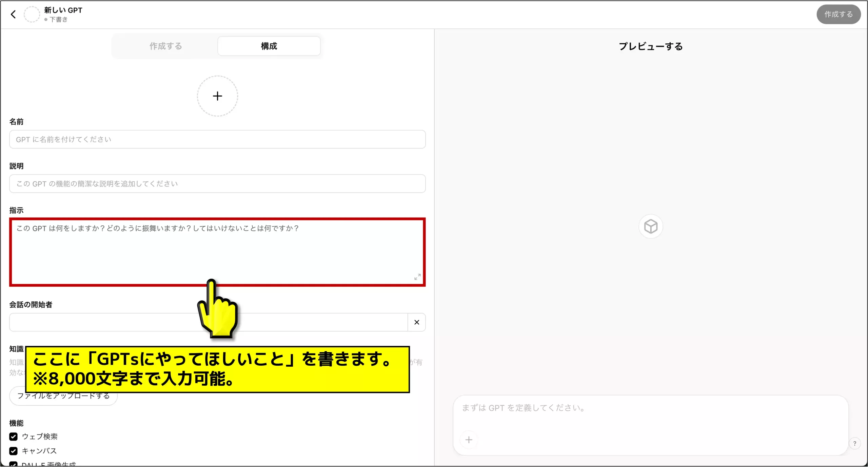Image resolution: width=868 pixels, height=467 pixels.
Task: Click the ファイルをアップロードする button
Action: (63, 396)
